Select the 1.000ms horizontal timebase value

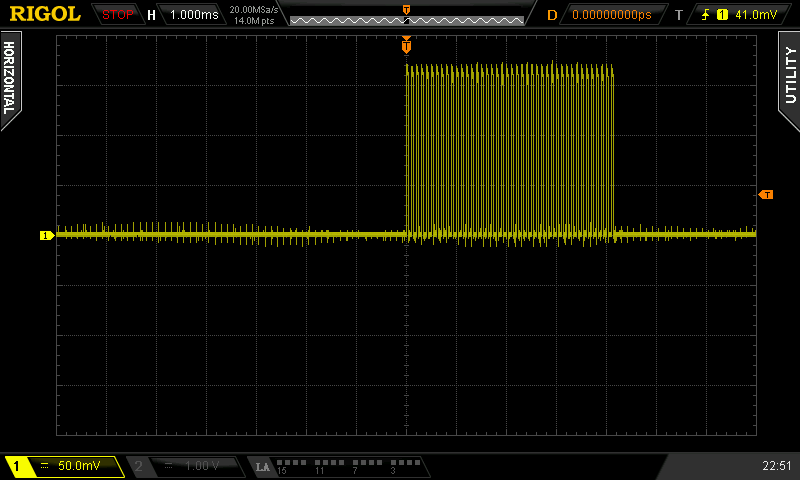[194, 14]
